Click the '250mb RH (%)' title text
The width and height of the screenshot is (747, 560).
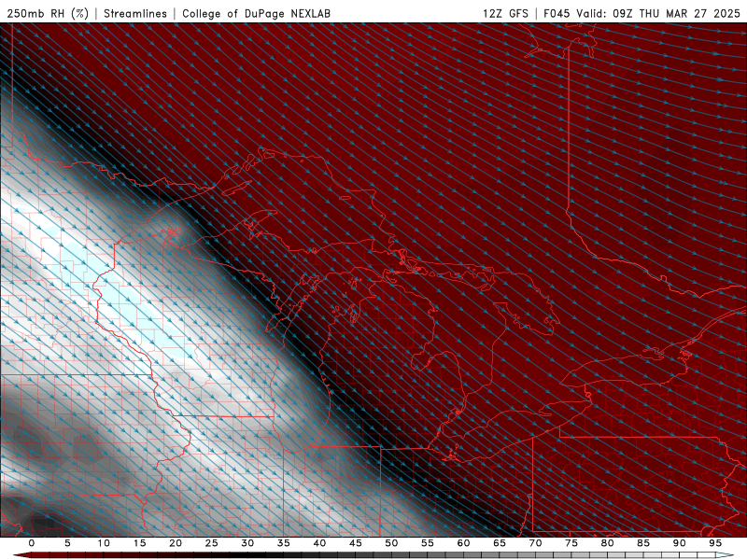coord(48,14)
